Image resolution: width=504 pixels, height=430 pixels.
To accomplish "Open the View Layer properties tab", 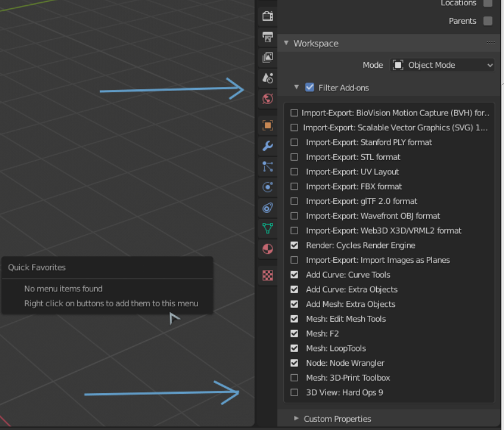I will pos(268,57).
